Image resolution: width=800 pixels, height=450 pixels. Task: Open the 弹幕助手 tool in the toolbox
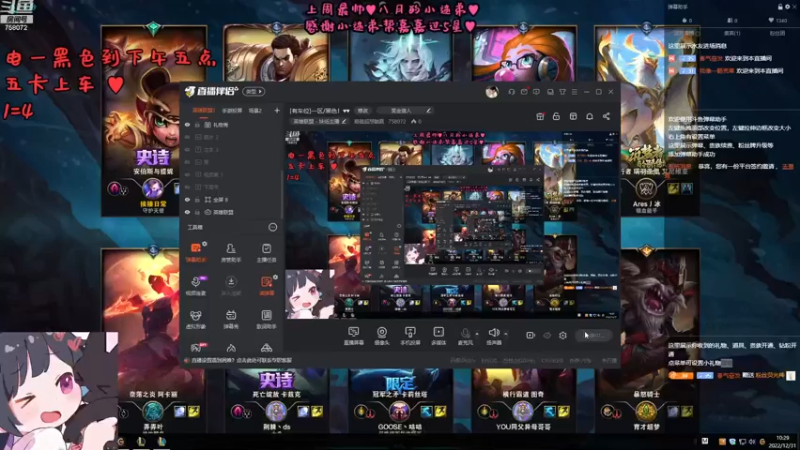point(196,252)
